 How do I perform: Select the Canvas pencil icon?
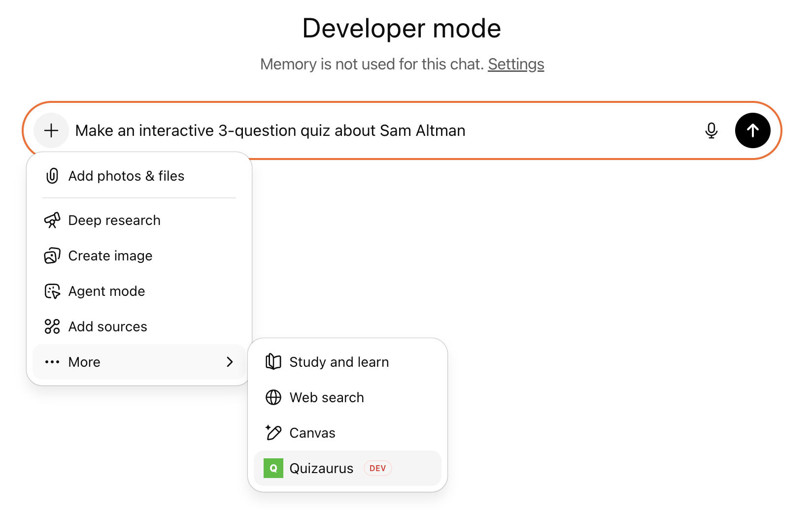click(273, 433)
